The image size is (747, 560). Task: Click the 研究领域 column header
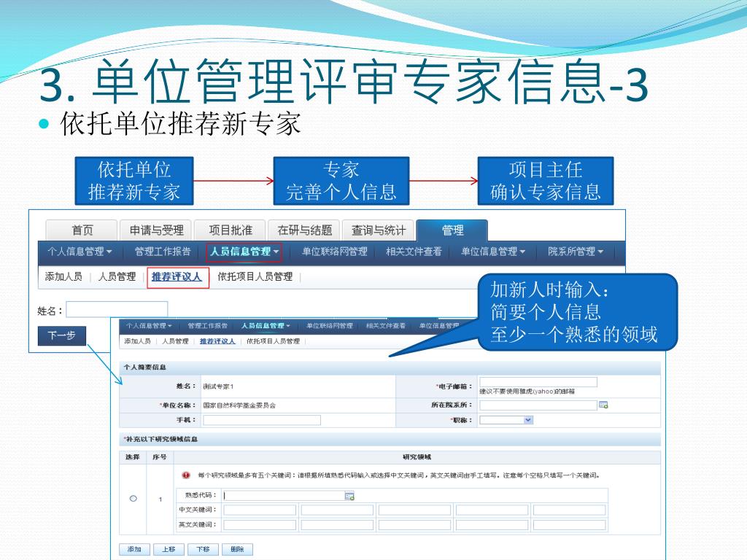(x=417, y=457)
